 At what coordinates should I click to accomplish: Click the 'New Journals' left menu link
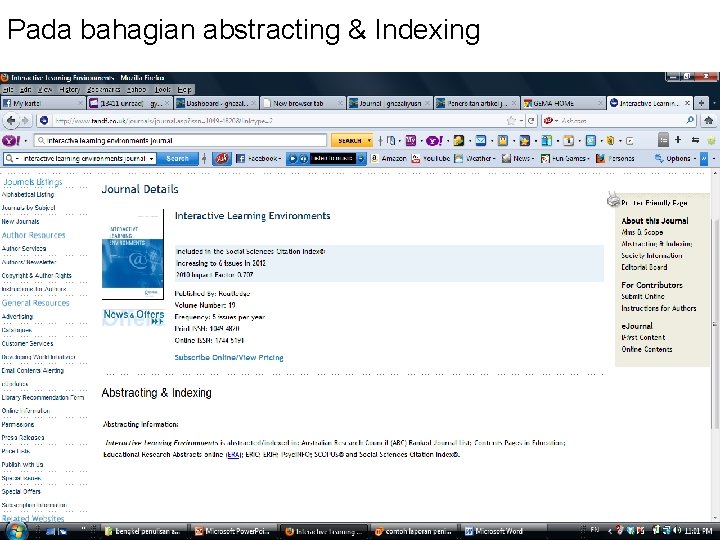coord(20,221)
